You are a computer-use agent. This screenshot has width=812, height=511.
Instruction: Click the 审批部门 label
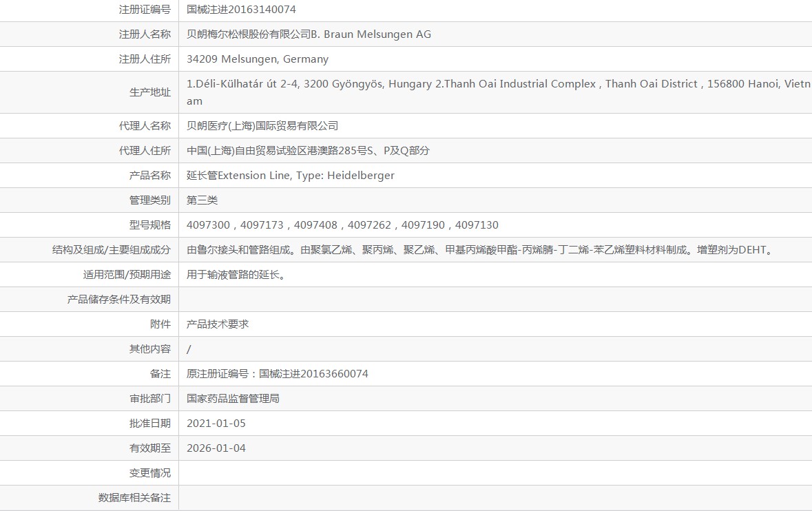tap(149, 399)
